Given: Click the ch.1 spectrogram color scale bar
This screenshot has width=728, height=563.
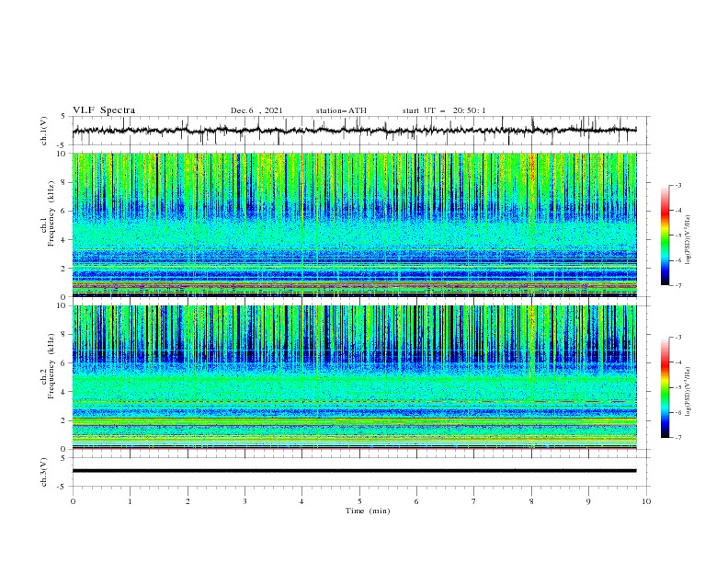Looking at the screenshot, I should tap(665, 236).
